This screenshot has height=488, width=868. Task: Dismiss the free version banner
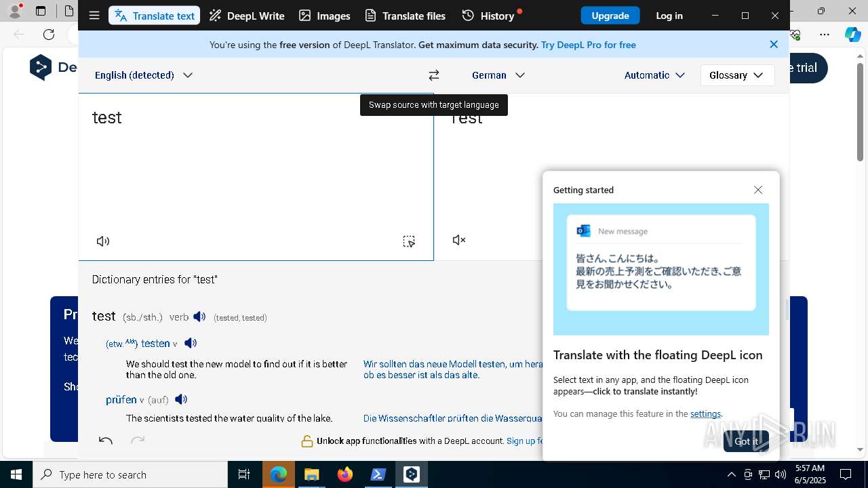pyautogui.click(x=774, y=44)
